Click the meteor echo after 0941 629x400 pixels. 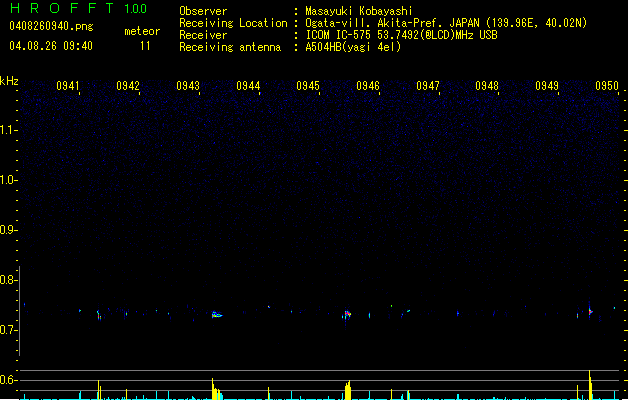tap(99, 315)
